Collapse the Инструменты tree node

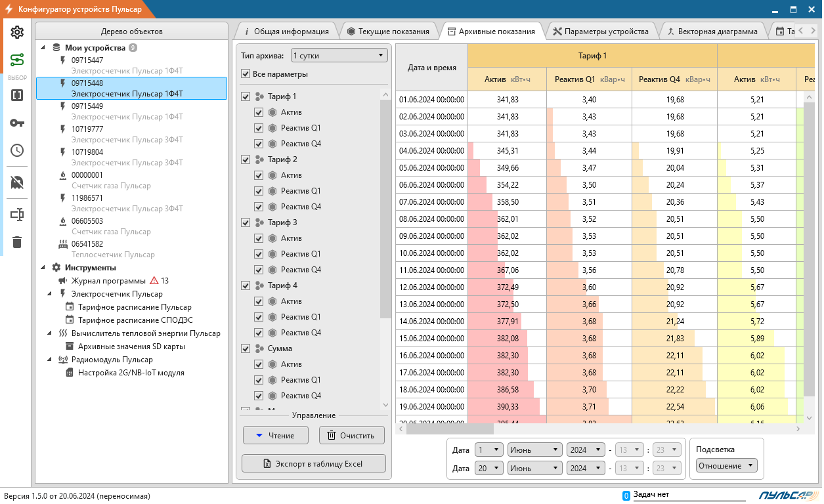(43, 268)
